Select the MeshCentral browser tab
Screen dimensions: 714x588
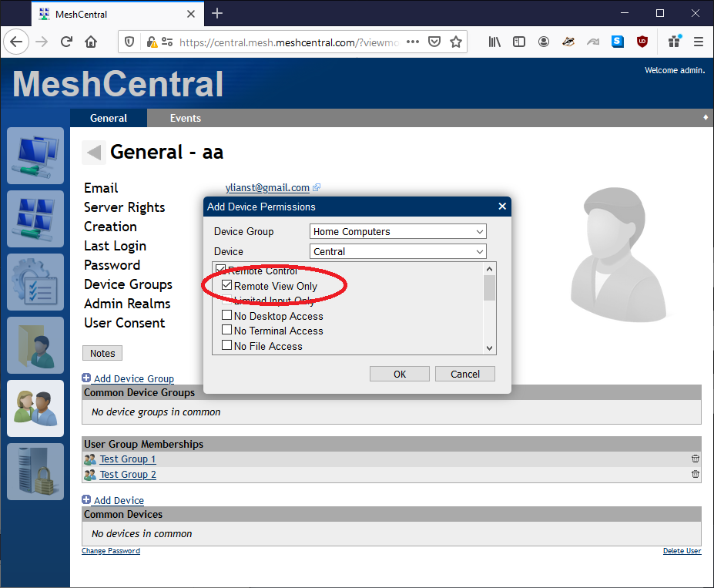pos(117,14)
